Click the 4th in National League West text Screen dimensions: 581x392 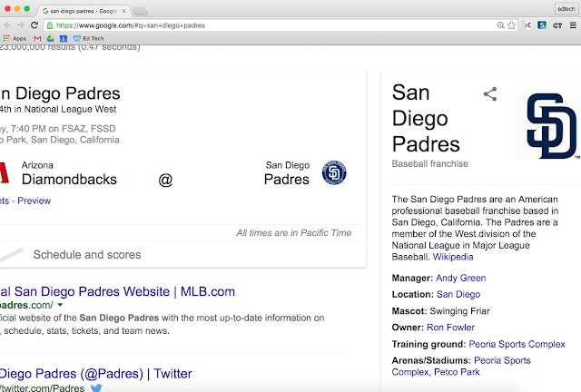tap(58, 109)
